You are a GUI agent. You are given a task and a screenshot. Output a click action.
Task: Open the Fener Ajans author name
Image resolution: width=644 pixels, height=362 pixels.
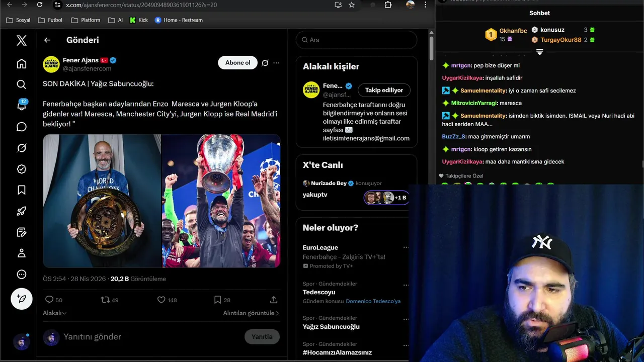[x=80, y=60]
